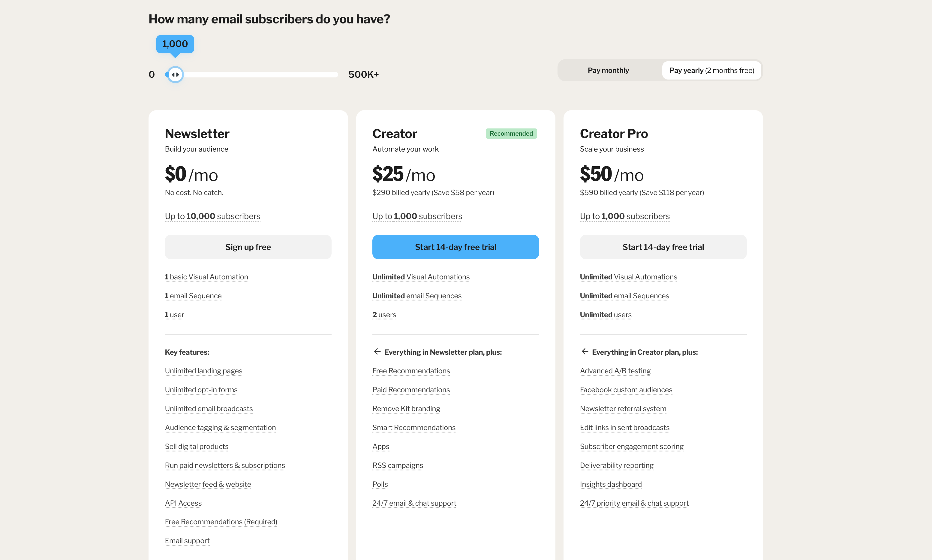Image resolution: width=932 pixels, height=560 pixels.
Task: Click Facebook custom audiences feature link
Action: [x=626, y=390]
